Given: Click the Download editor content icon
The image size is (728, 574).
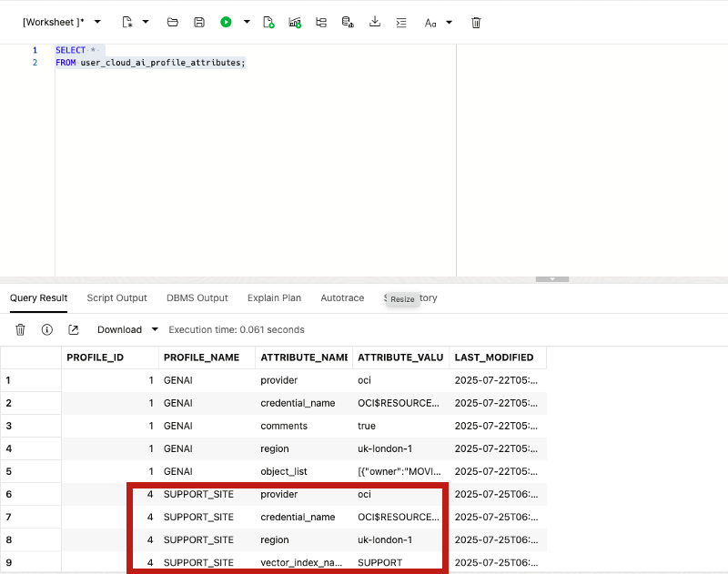Looking at the screenshot, I should pos(375,22).
